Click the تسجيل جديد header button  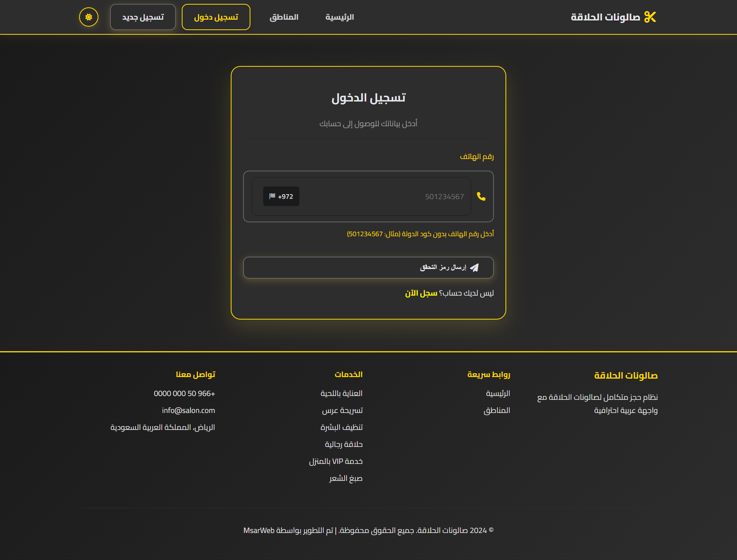tap(143, 17)
